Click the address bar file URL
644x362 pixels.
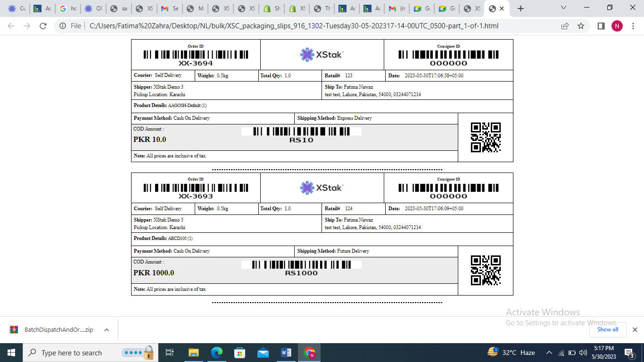294,26
